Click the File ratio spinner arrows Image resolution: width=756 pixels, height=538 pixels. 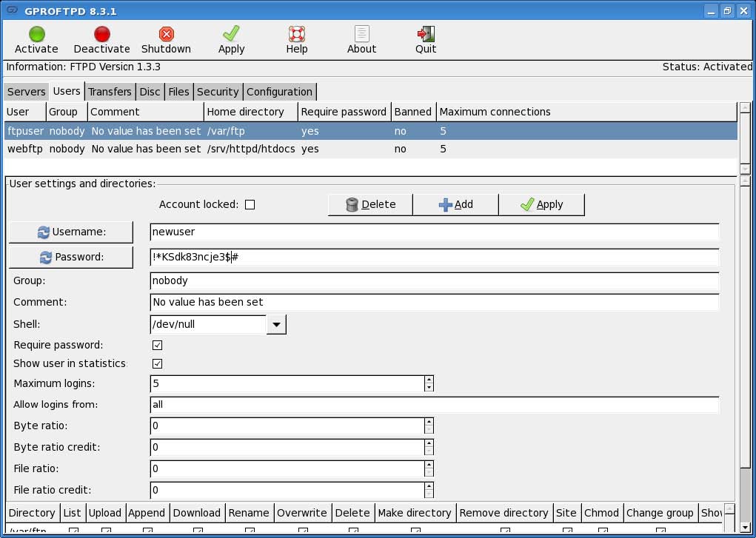tap(429, 469)
